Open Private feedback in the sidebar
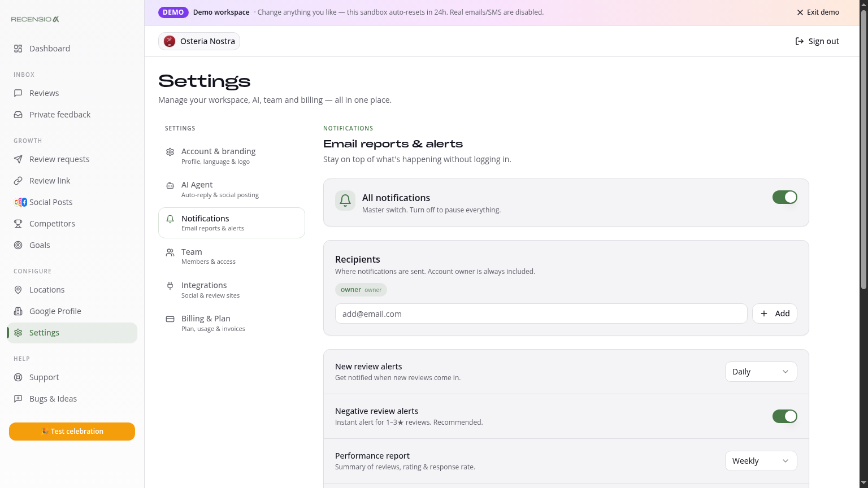This screenshot has width=868, height=488. 72,115
